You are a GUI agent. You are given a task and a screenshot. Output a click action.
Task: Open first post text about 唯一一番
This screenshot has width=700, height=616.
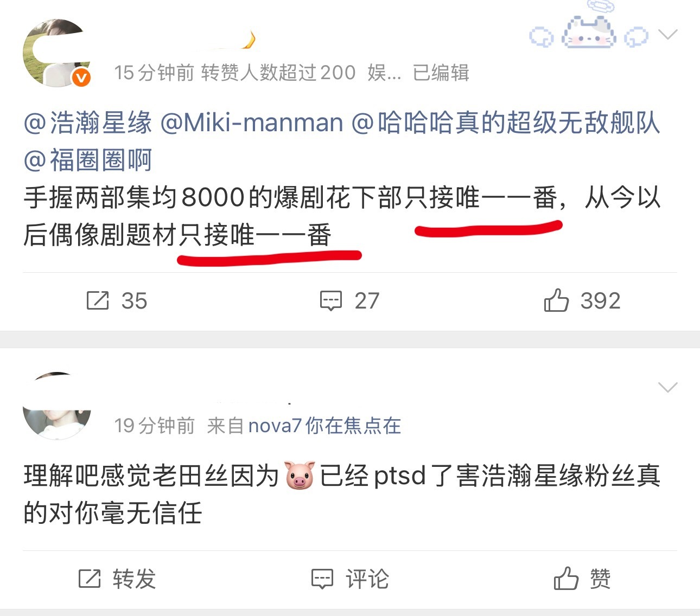click(342, 216)
